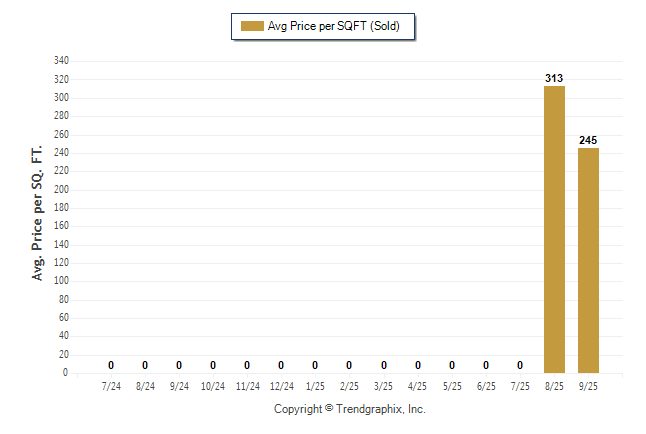Click the 10/24 x-axis label

(x=213, y=386)
